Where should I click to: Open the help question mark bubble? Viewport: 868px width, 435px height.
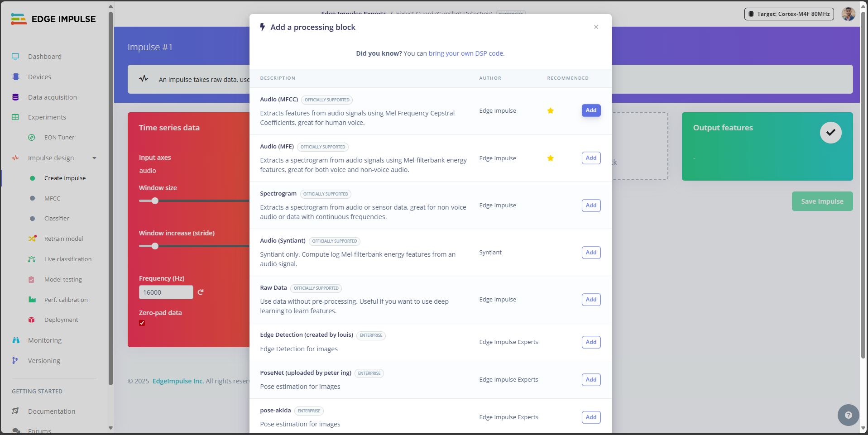[849, 415]
